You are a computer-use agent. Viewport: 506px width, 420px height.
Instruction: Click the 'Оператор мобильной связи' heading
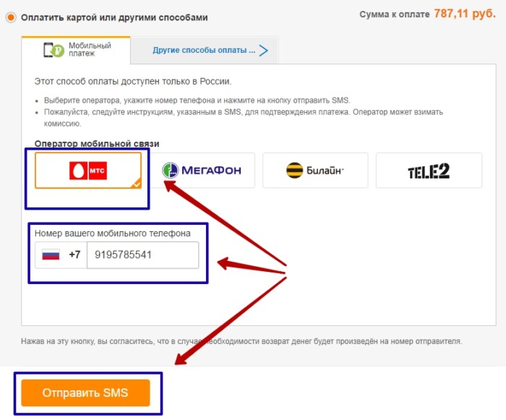(97, 144)
